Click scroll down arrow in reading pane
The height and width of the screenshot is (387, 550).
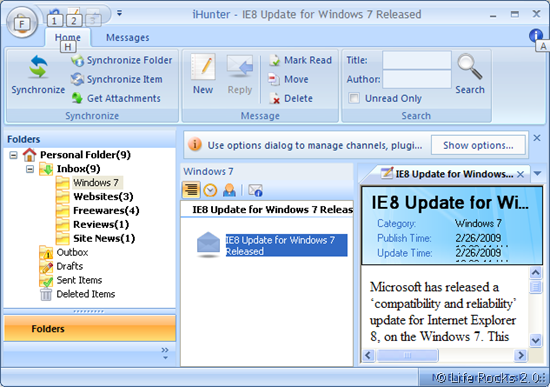(x=536, y=340)
